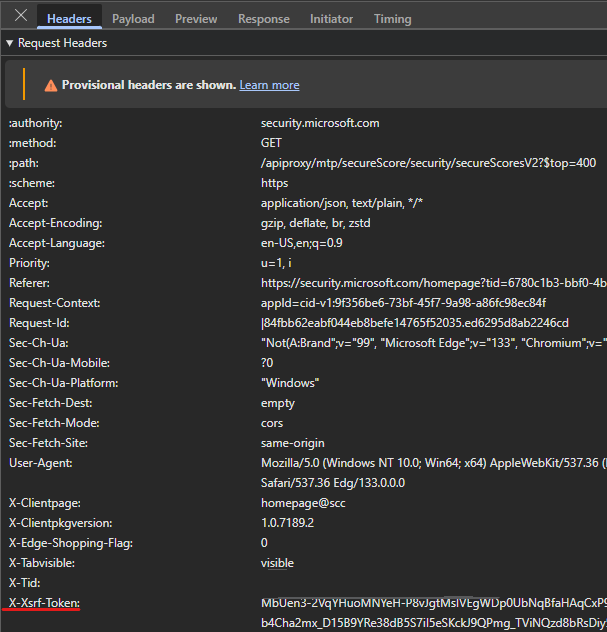Select the Sec-Ch-Ua Microsoft Edge brand value
Viewport: 607px width, 632px height.
pyautogui.click(x=434, y=343)
